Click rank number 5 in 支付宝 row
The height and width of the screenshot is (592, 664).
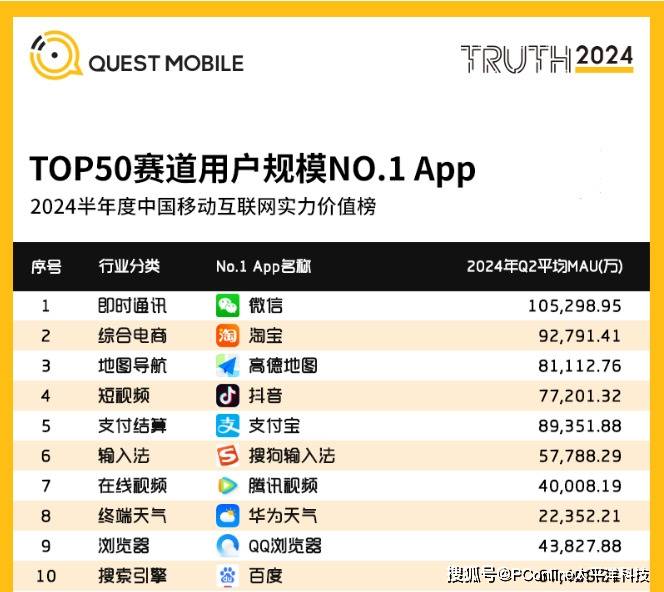click(46, 426)
